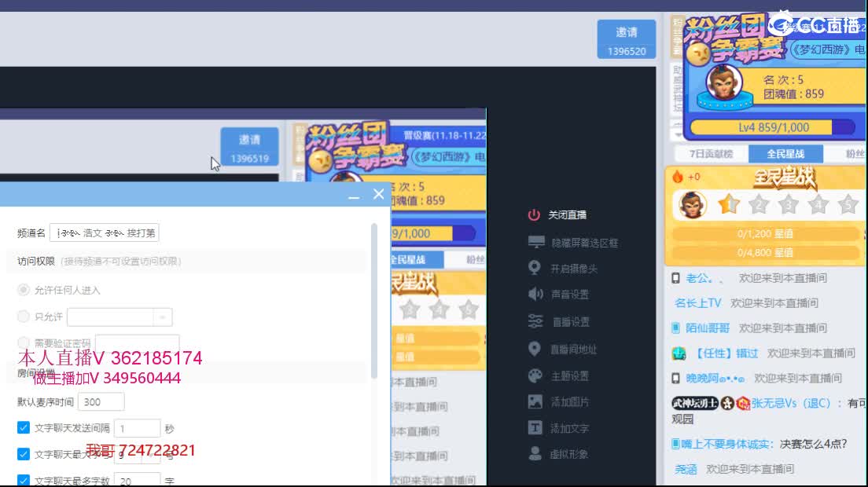Open user 尧涵 in chat
The height and width of the screenshot is (487, 868).
coord(686,469)
